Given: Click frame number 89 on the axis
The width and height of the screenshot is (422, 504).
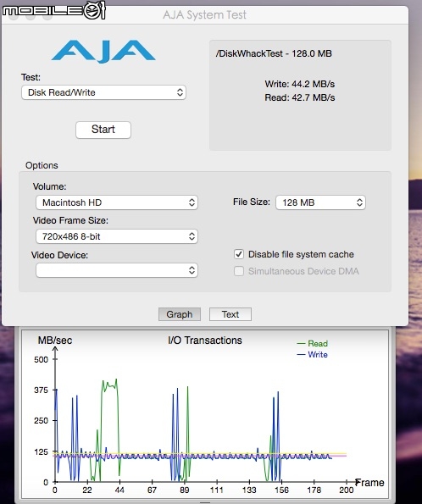Looking at the screenshot, I should tap(185, 490).
